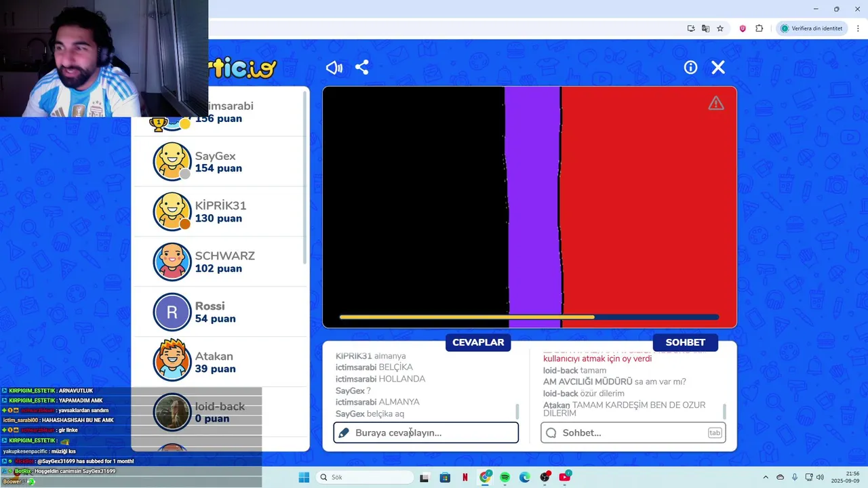The height and width of the screenshot is (488, 868).
Task: Bookmark this page with star icon
Action: point(720,28)
